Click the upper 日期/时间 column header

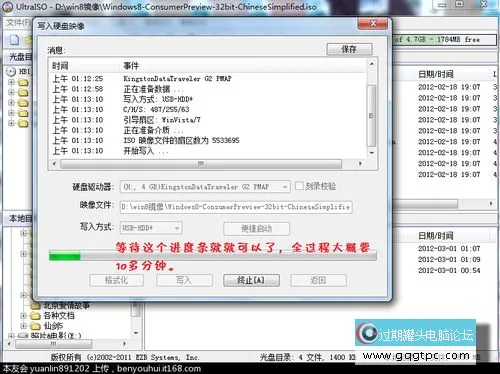point(436,74)
